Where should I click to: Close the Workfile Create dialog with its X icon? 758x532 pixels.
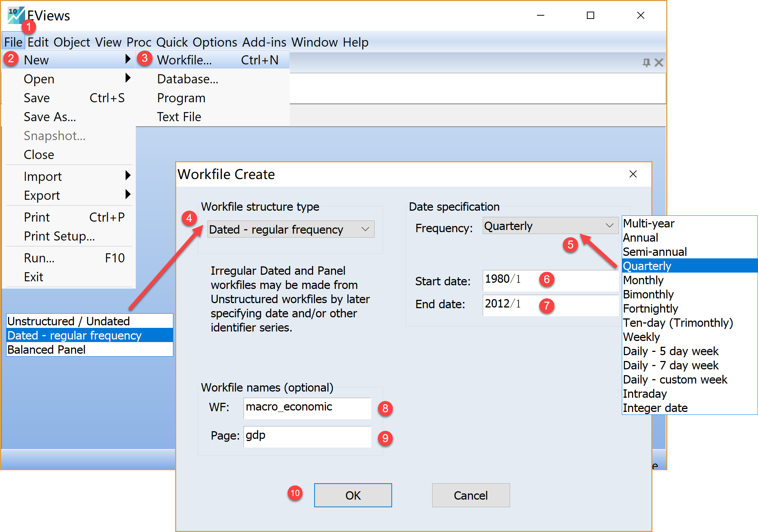click(x=633, y=174)
